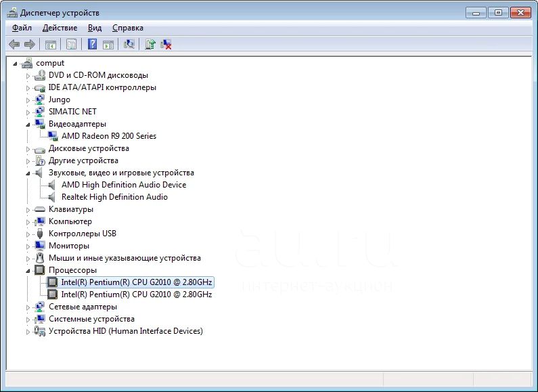Open the Properties toolbar icon

tap(71, 44)
